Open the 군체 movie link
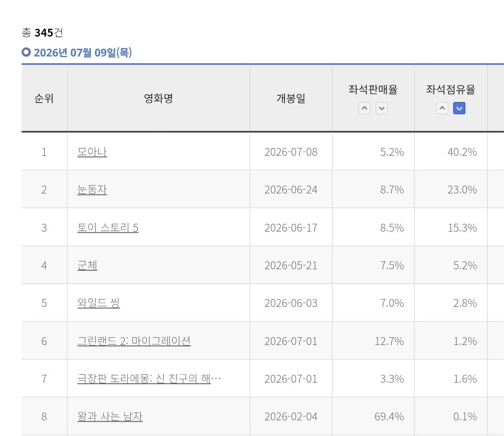 point(87,266)
